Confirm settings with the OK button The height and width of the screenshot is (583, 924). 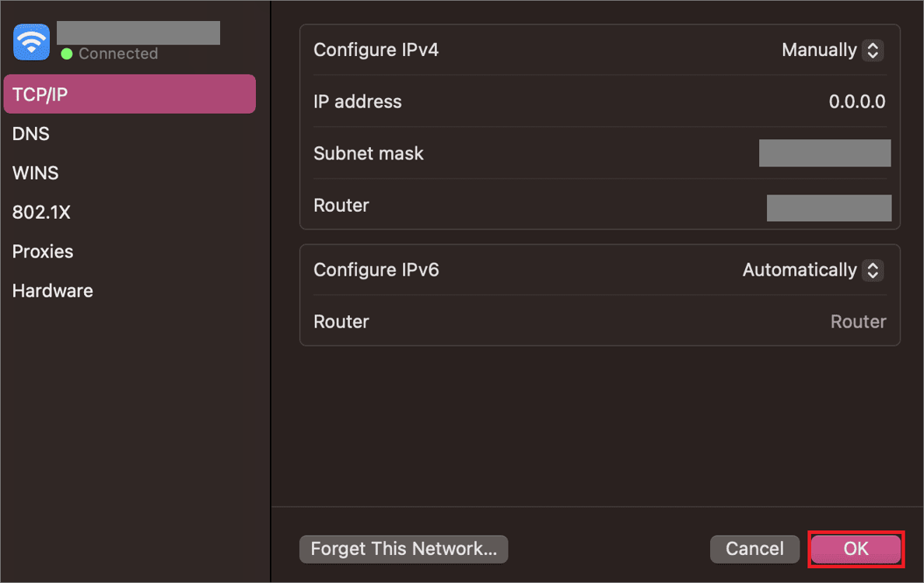click(x=855, y=549)
